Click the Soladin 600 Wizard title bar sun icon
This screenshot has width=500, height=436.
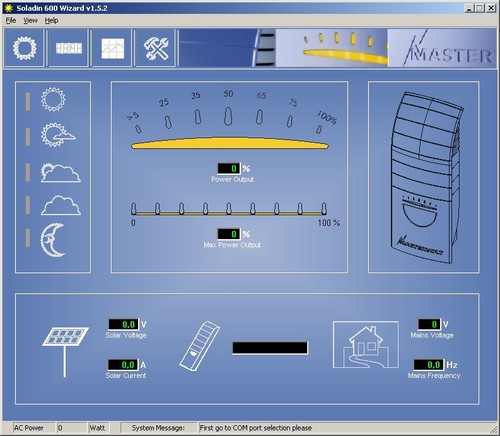pyautogui.click(x=9, y=8)
